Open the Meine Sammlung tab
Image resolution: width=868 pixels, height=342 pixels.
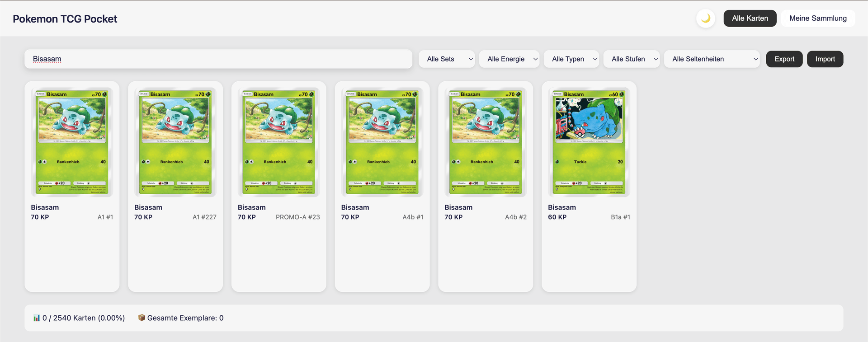point(817,19)
